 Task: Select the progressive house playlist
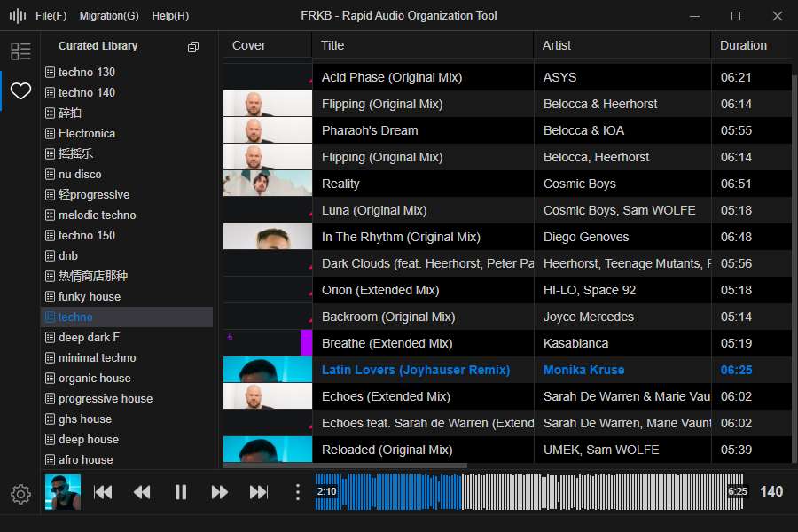105,399
